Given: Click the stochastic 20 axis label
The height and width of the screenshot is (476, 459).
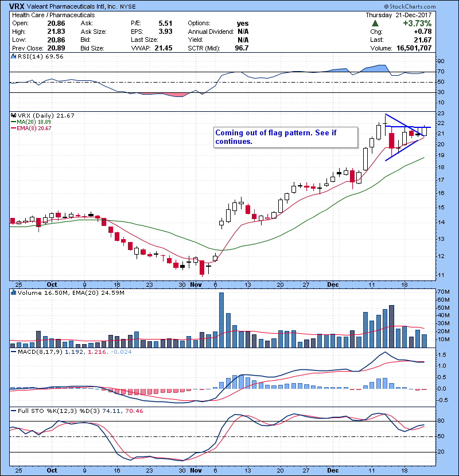Looking at the screenshot, I should coord(441,452).
